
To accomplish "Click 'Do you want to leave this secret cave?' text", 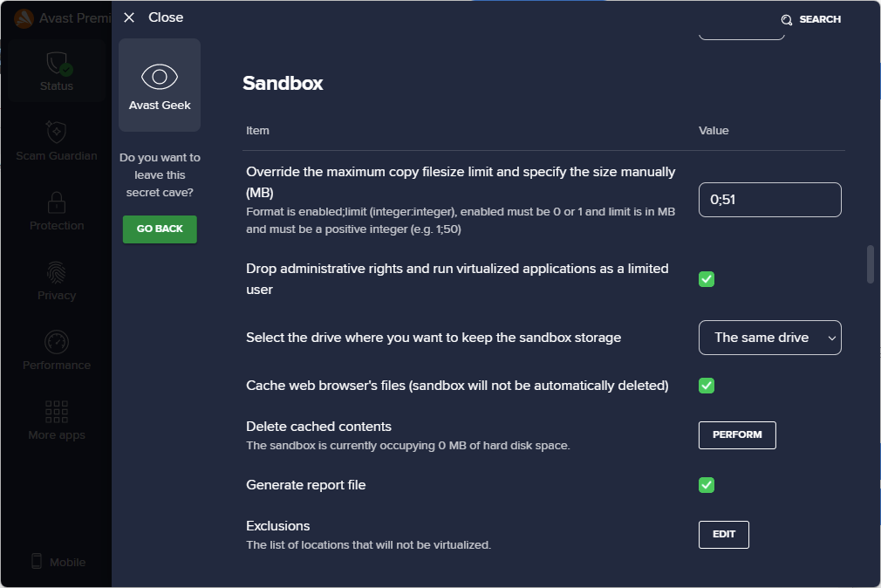I will pyautogui.click(x=160, y=174).
